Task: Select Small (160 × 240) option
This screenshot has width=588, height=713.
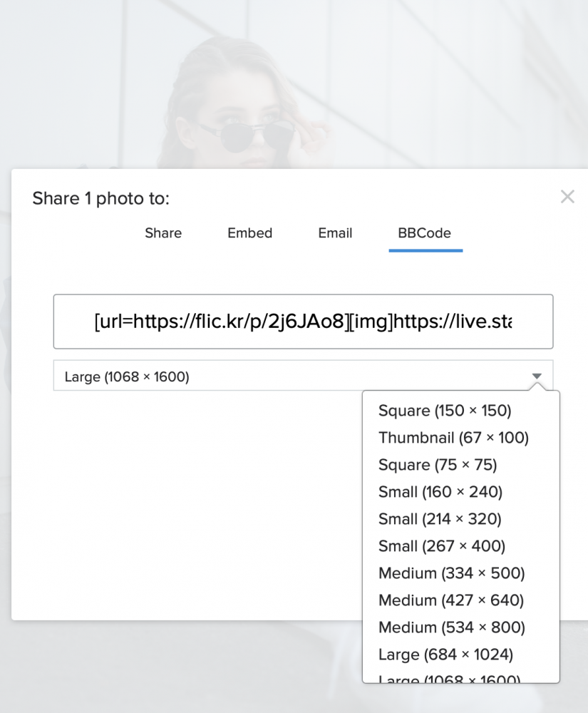Action: (440, 492)
